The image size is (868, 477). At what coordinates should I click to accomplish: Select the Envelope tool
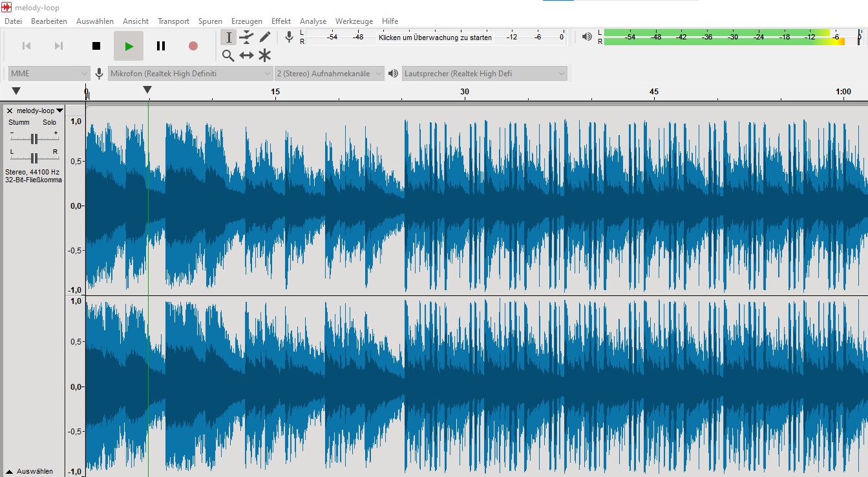(x=246, y=37)
